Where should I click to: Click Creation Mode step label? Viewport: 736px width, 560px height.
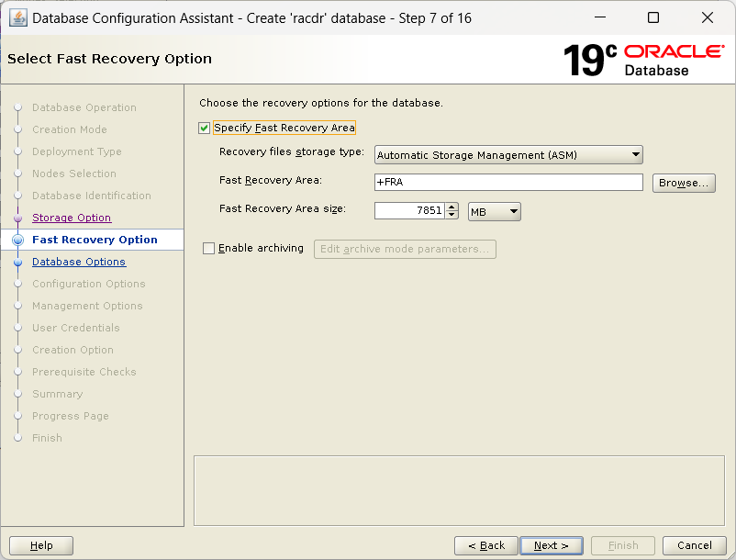click(70, 129)
